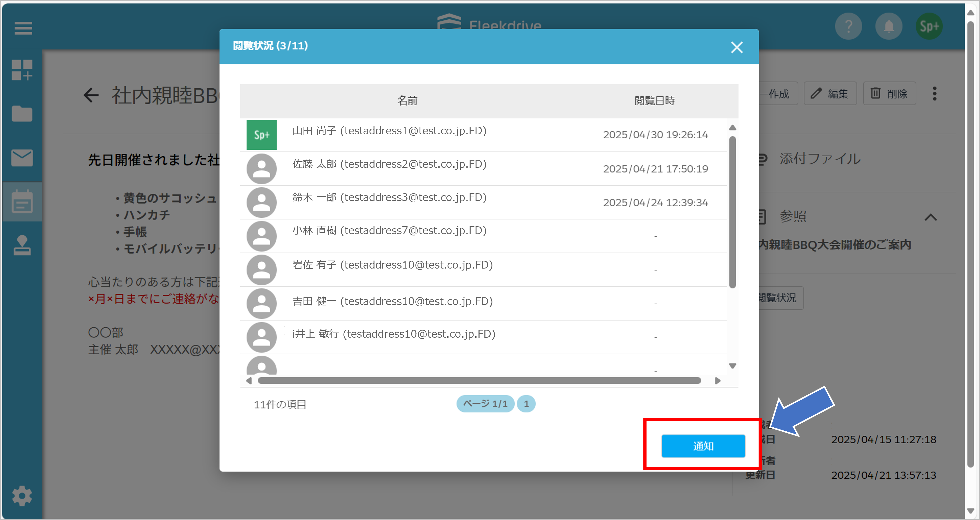Click the avatar next to 井上 敏行
The width and height of the screenshot is (980, 520).
point(262,337)
